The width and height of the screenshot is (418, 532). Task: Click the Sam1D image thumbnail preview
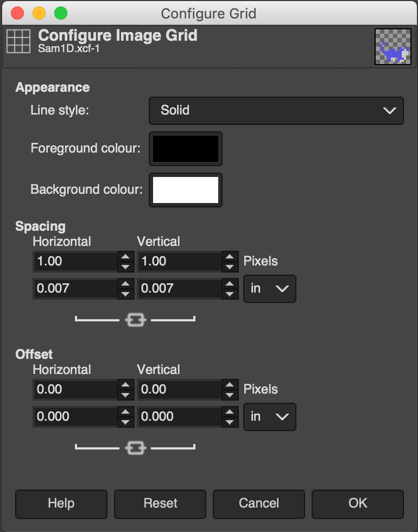pyautogui.click(x=393, y=47)
